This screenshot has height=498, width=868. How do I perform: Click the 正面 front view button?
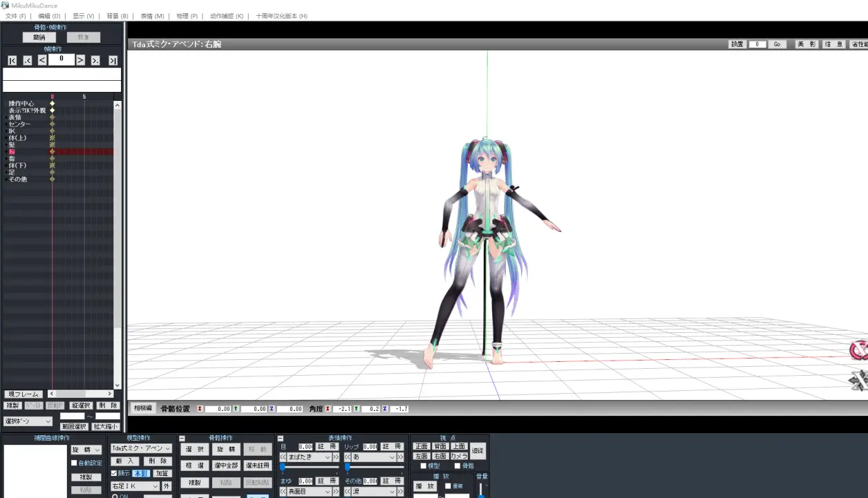422,447
